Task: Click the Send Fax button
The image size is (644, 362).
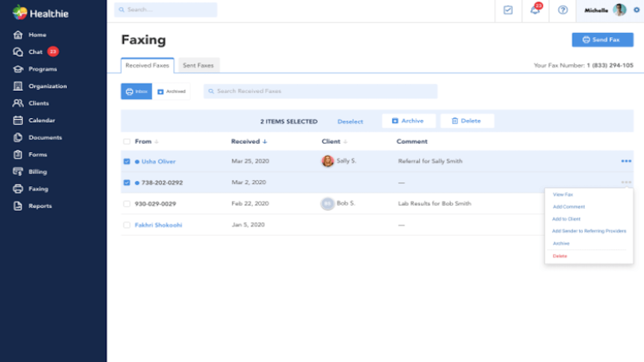Action: tap(602, 40)
